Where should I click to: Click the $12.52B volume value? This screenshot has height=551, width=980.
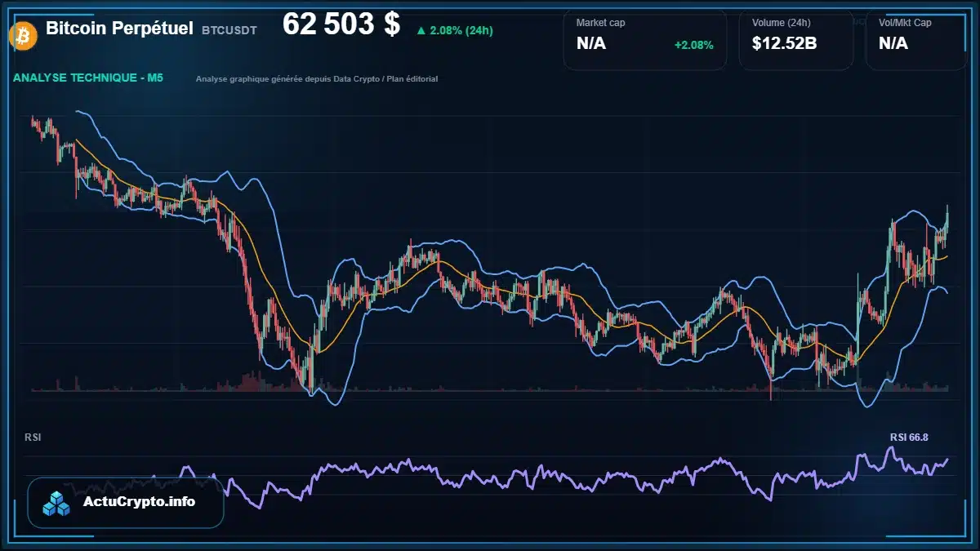pos(784,43)
